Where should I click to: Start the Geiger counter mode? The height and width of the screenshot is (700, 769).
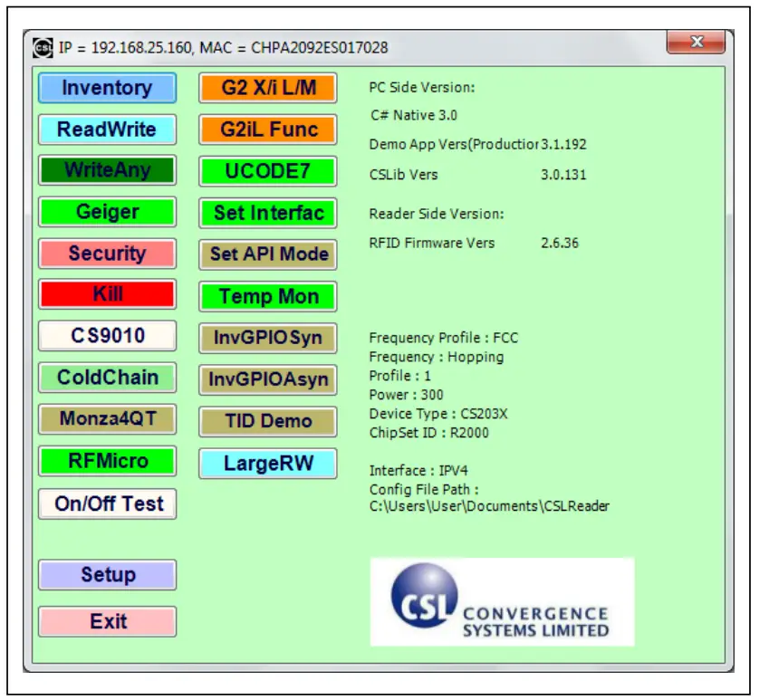pos(106,212)
